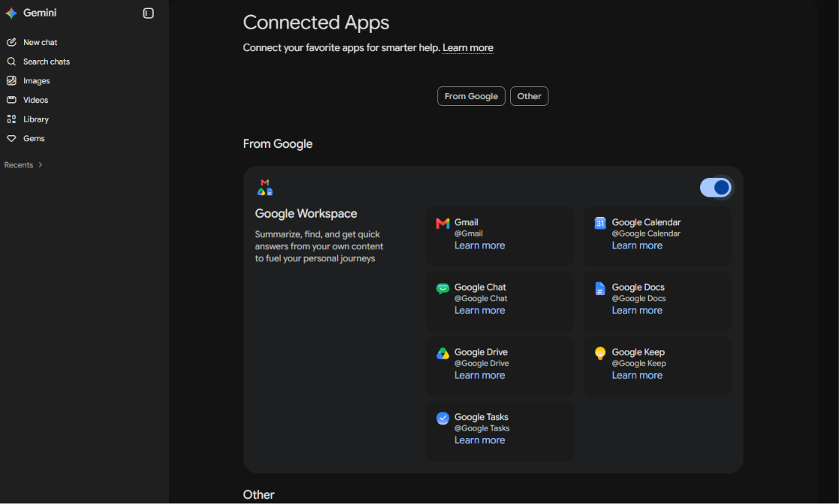Click the From Google section heading
The width and height of the screenshot is (839, 504).
click(278, 144)
